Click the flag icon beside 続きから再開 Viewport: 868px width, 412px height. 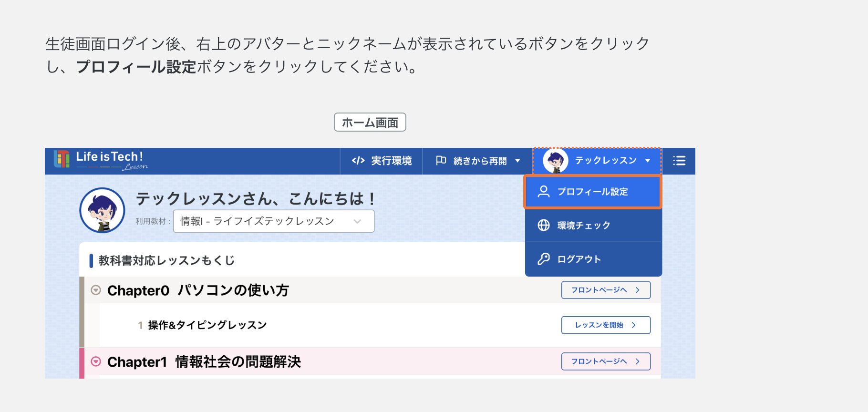[441, 161]
